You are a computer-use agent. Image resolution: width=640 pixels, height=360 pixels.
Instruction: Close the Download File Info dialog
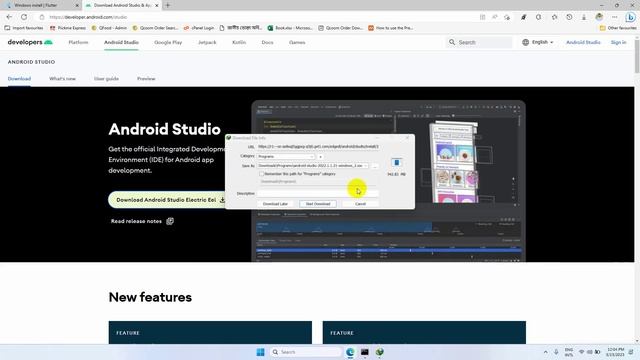pyautogui.click(x=407, y=138)
